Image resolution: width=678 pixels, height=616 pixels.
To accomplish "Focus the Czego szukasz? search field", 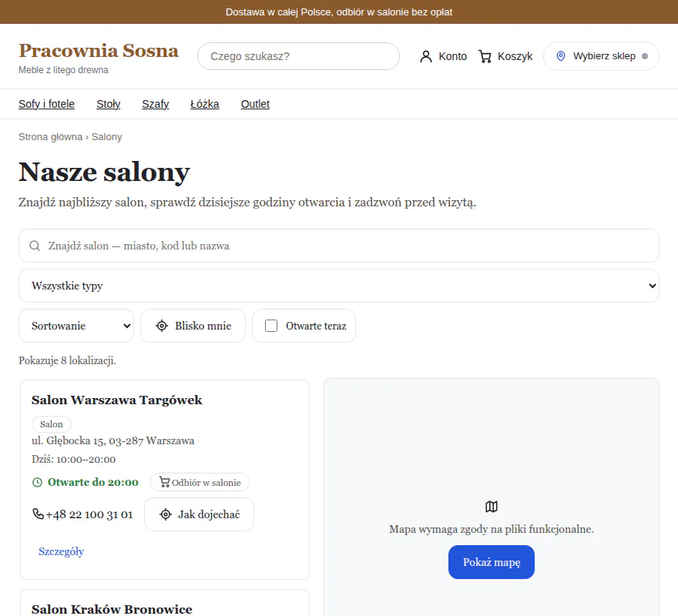I will [x=298, y=56].
